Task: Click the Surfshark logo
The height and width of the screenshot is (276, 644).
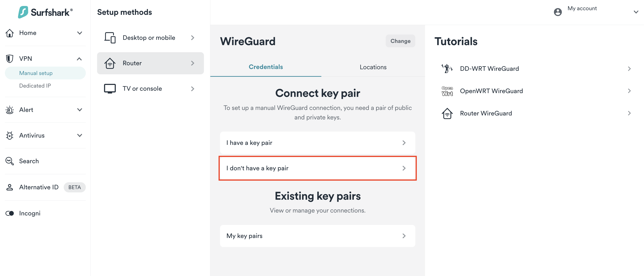Action: (x=45, y=12)
